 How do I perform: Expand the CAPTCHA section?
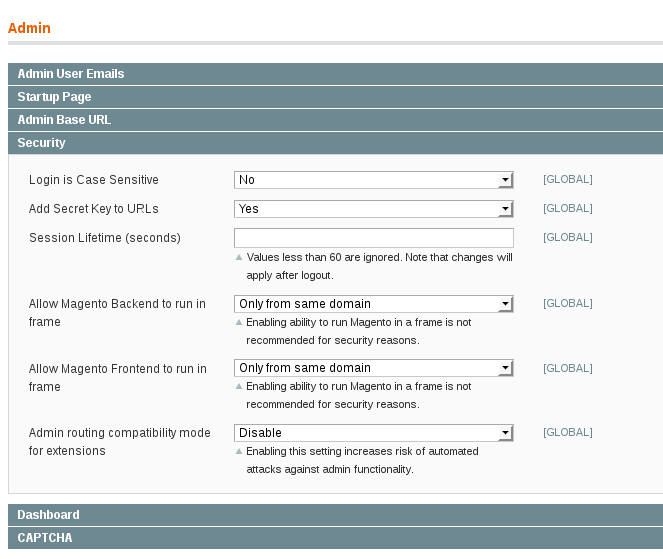[335, 538]
